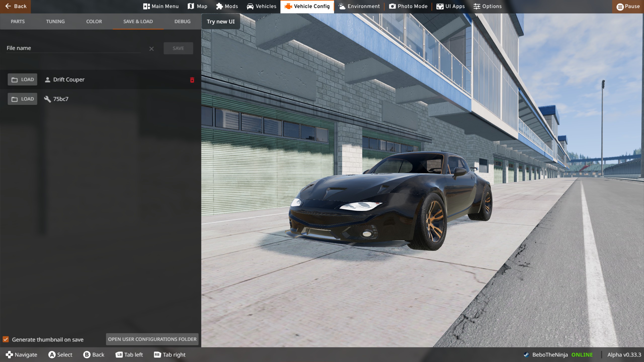Click the A Select hint icon

[52, 355]
